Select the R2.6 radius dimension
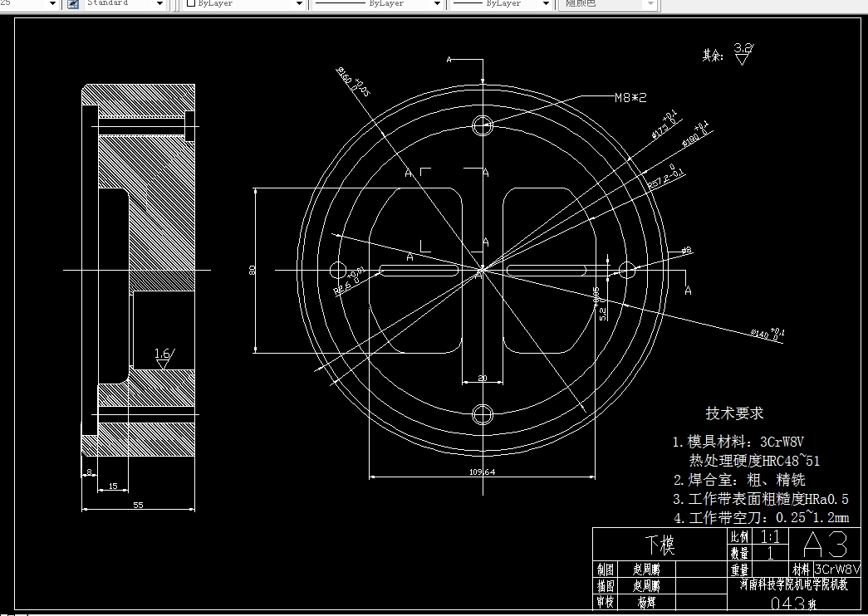This screenshot has width=868, height=616. tap(349, 280)
